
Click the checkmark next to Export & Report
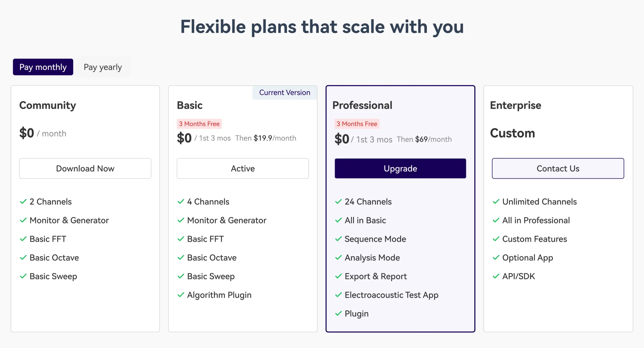click(x=338, y=276)
